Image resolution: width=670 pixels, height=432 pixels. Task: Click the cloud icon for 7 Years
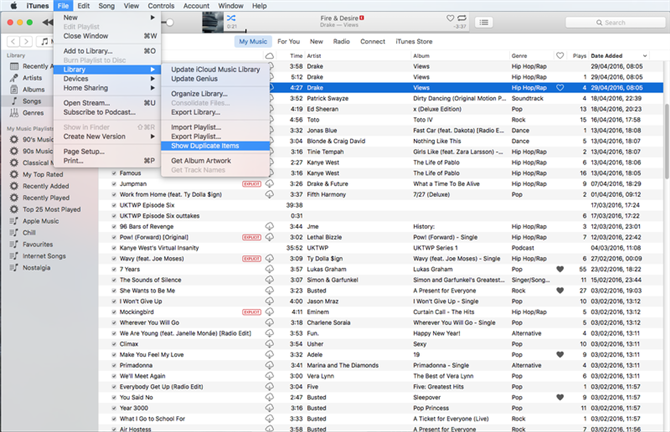(270, 269)
